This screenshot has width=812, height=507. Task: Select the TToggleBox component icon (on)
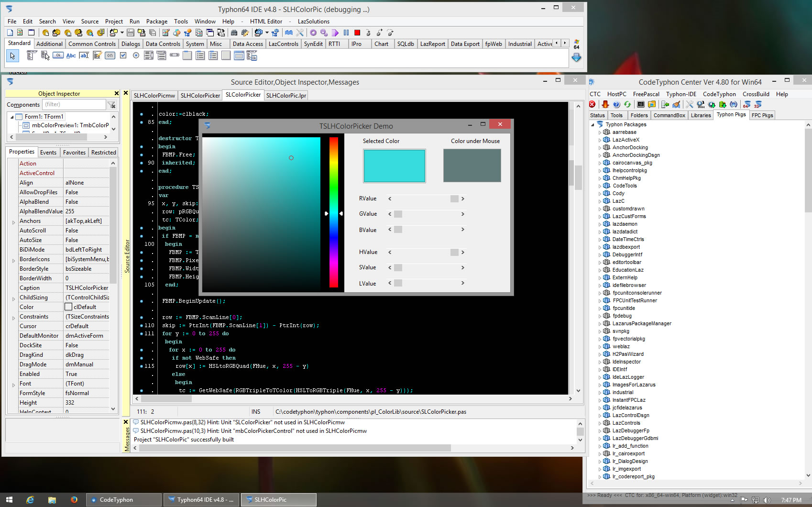tap(110, 55)
